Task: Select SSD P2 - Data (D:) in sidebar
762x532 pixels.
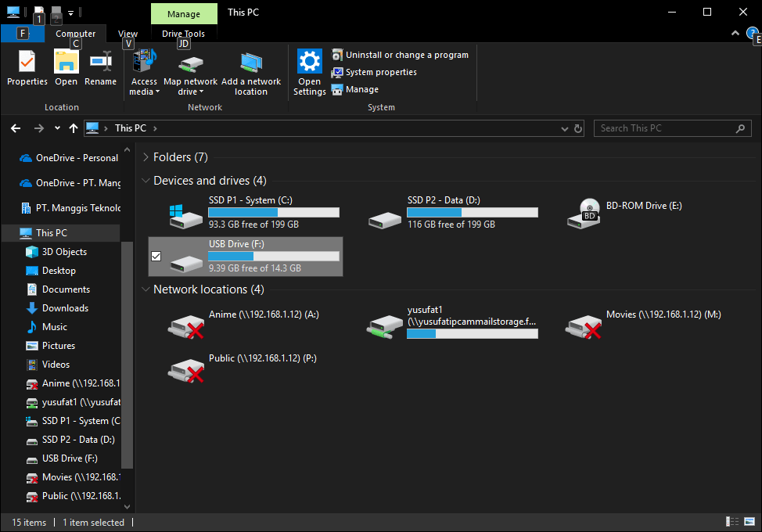Action: [x=70, y=440]
